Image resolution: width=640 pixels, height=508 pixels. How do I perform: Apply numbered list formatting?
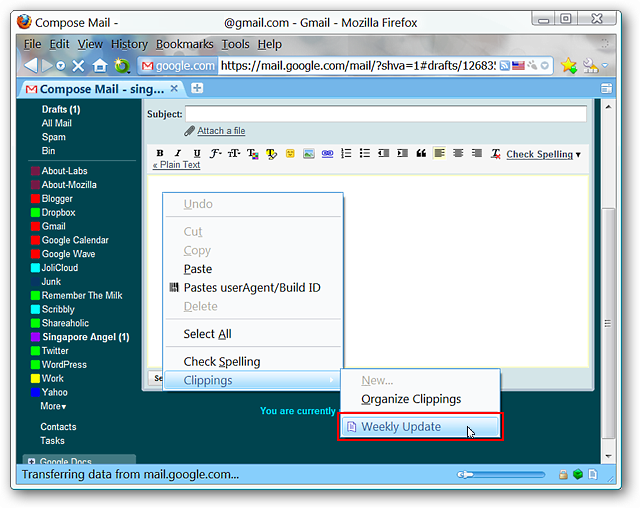pos(346,153)
